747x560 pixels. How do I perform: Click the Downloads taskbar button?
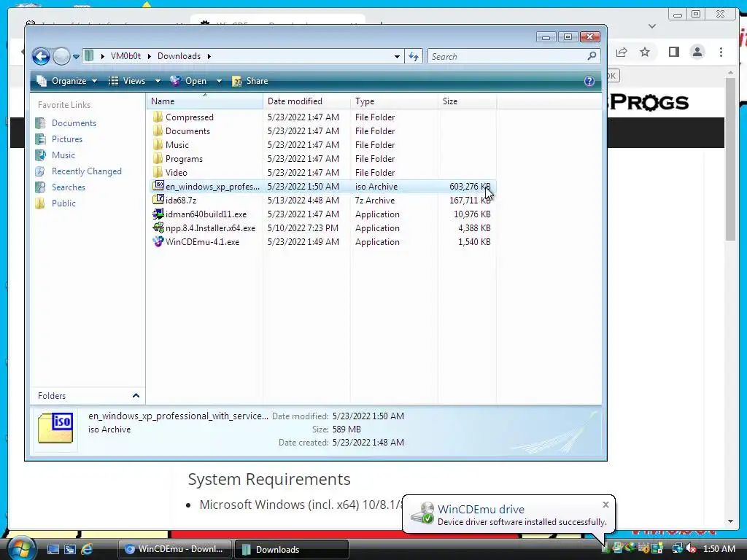click(x=292, y=549)
